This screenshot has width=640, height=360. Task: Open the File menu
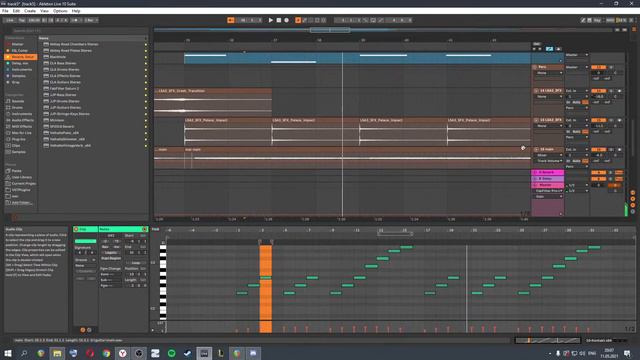5,11
